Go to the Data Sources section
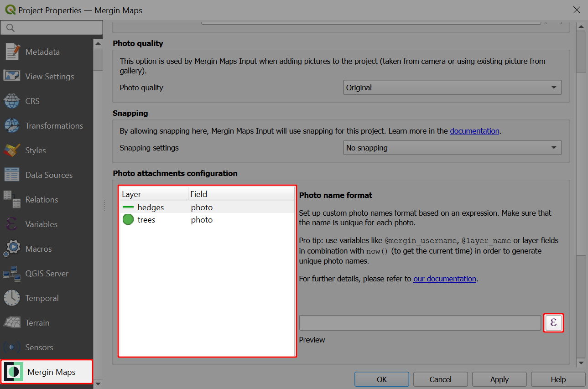 click(x=47, y=175)
